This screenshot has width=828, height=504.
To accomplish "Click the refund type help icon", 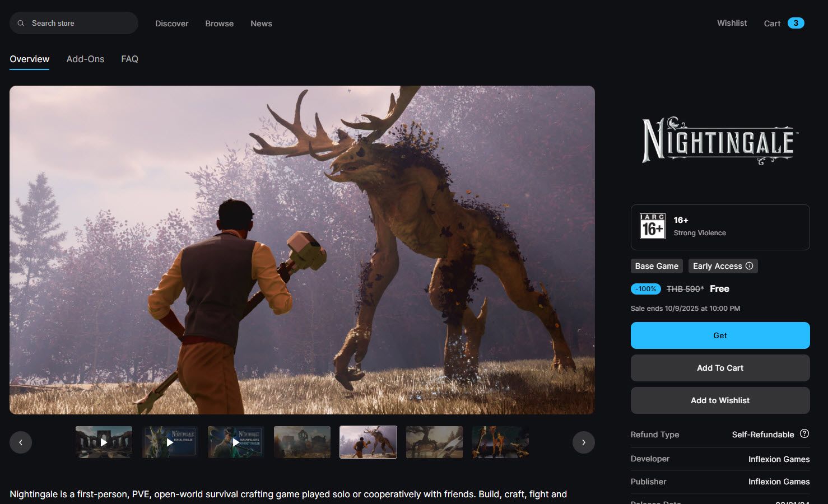I will [x=804, y=433].
